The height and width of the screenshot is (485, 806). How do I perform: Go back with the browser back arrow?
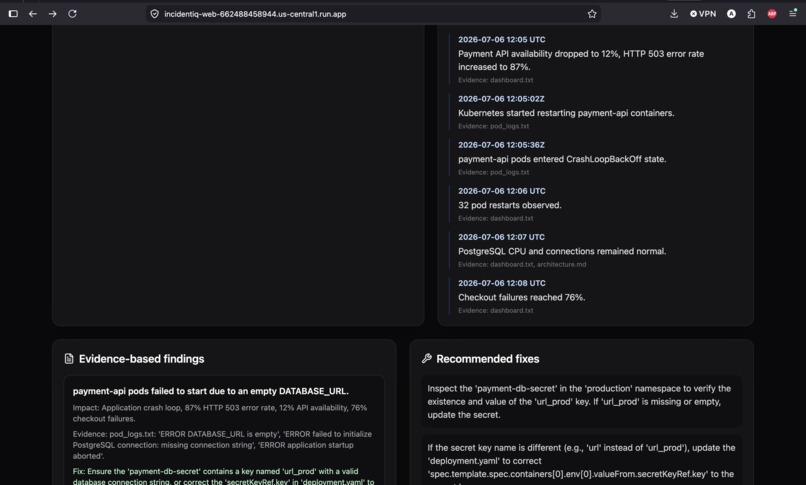[x=33, y=14]
